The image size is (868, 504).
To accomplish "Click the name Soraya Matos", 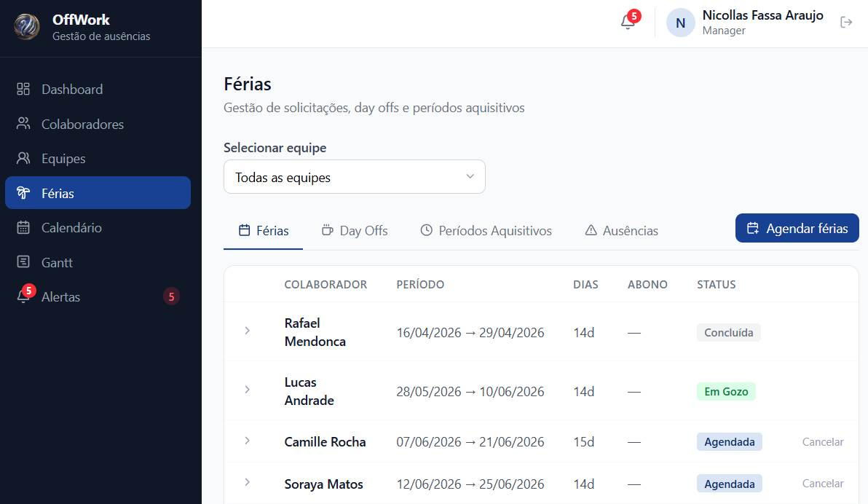I will pos(324,484).
